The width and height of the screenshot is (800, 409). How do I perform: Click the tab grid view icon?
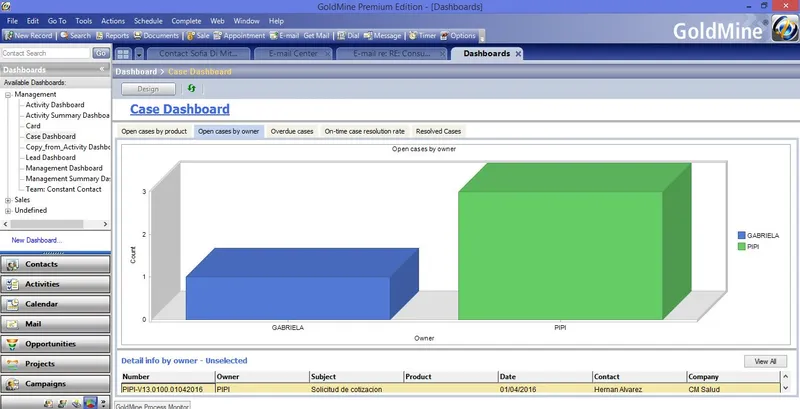[x=123, y=54]
